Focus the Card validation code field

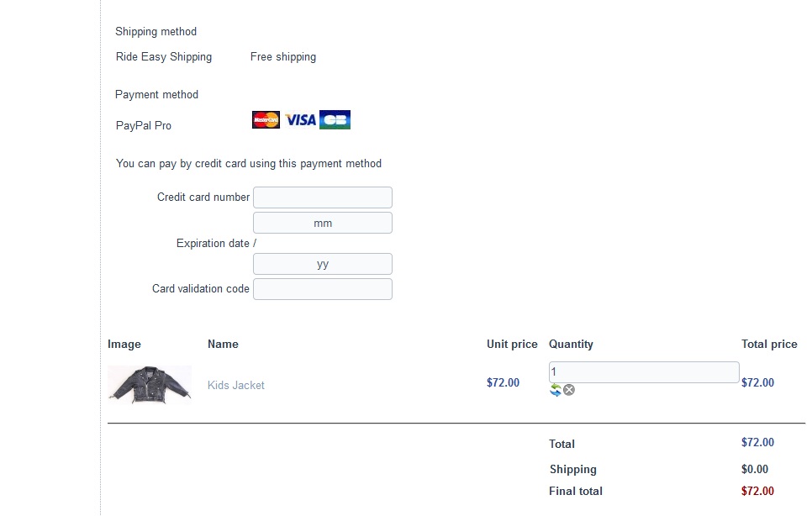point(323,289)
